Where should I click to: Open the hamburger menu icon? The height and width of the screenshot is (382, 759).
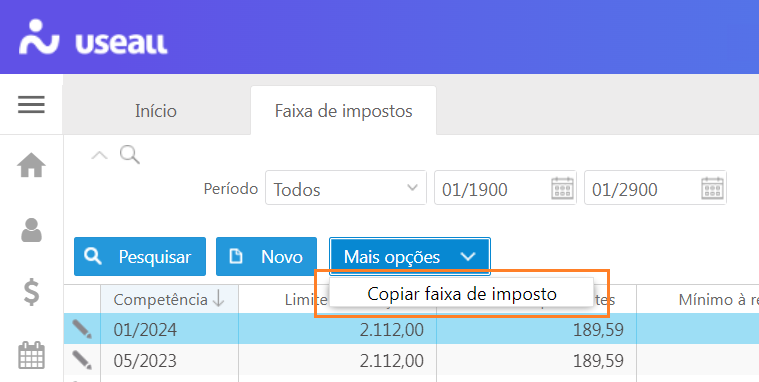[31, 105]
